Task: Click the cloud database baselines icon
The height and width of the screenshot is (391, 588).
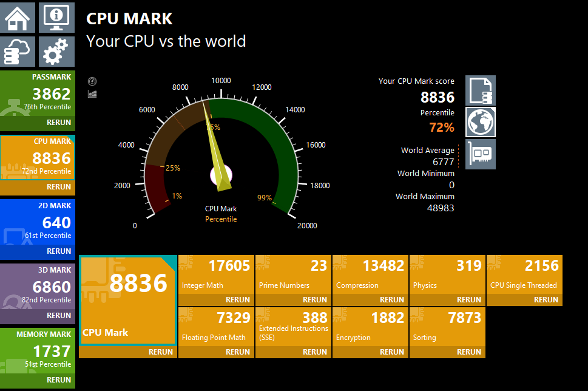Action: click(18, 52)
